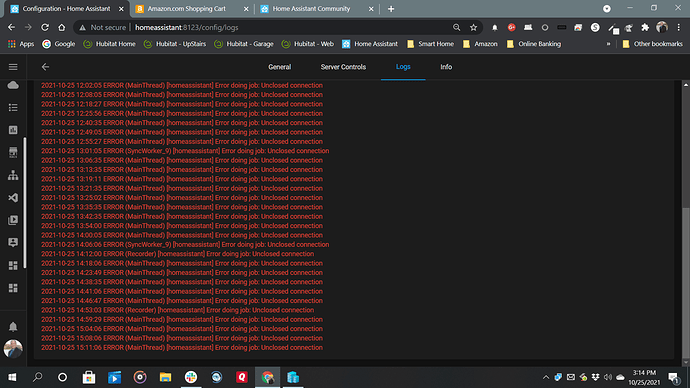Open the Visual Studio Code sidebar icon
Image resolution: width=690 pixels, height=388 pixels.
(x=13, y=198)
